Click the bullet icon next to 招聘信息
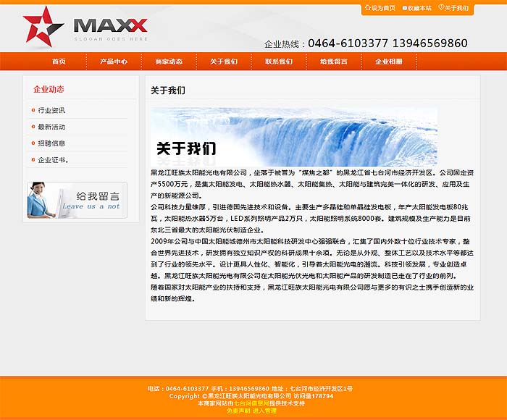This screenshot has height=420, width=507. coord(33,143)
